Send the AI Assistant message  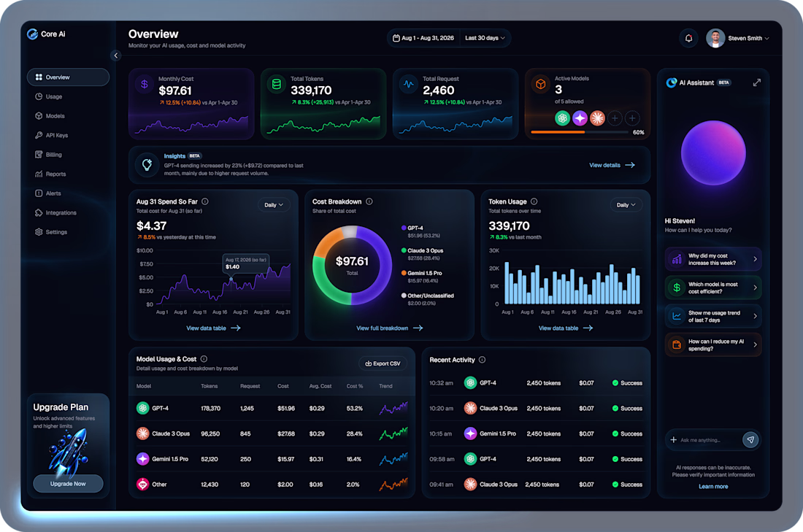click(750, 439)
